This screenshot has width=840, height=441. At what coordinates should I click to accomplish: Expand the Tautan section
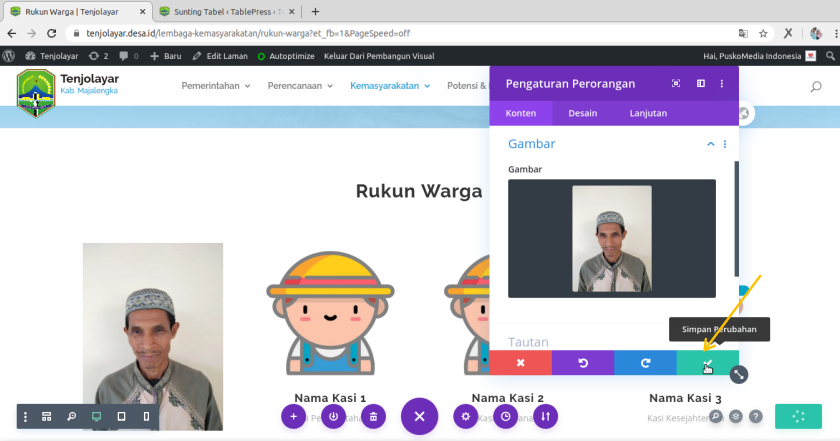(528, 342)
